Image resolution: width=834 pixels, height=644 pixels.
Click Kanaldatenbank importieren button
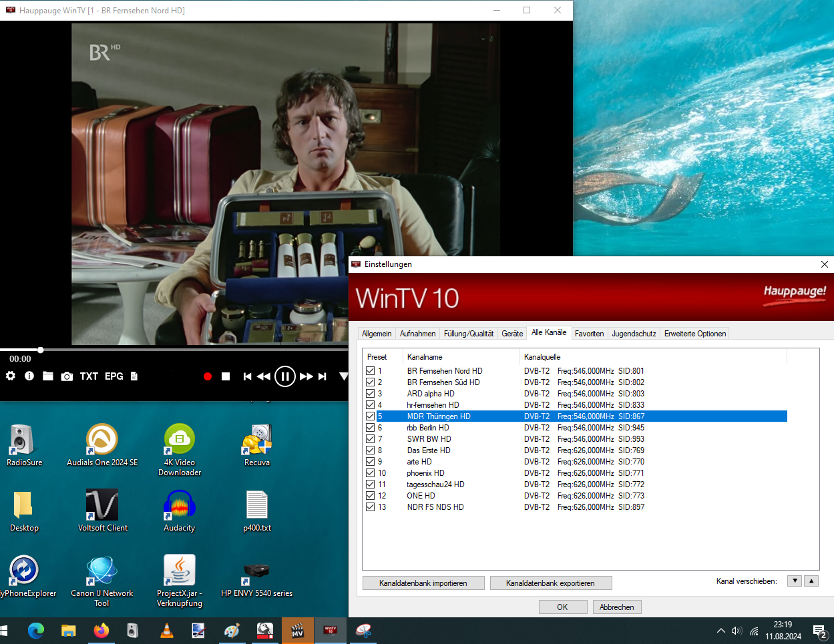coord(423,583)
